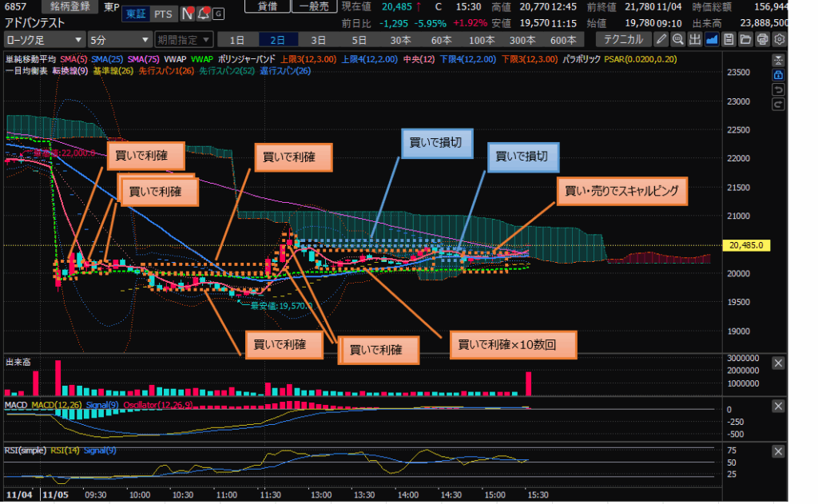Select the 3日 range tab
This screenshot has height=504, width=818.
pyautogui.click(x=319, y=39)
